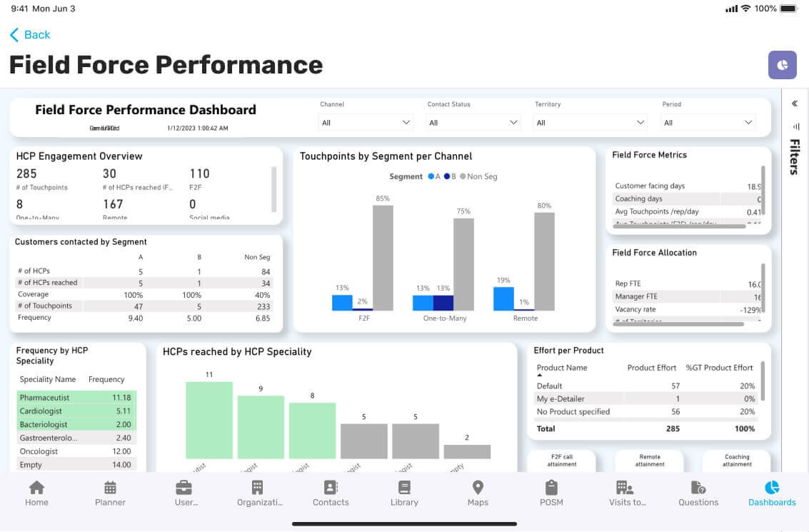The width and height of the screenshot is (809, 532).
Task: Click the Back link text
Action: [x=37, y=34]
